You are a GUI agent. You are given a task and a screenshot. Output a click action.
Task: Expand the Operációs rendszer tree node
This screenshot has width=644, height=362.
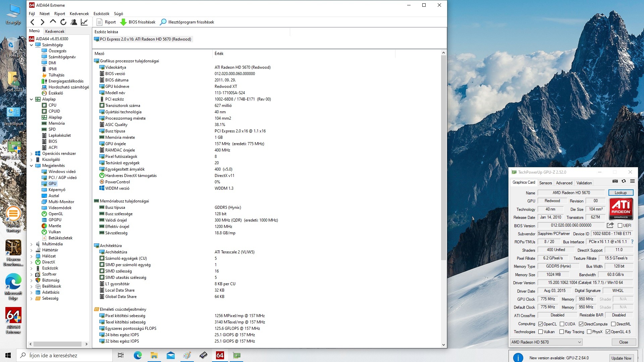pyautogui.click(x=32, y=154)
